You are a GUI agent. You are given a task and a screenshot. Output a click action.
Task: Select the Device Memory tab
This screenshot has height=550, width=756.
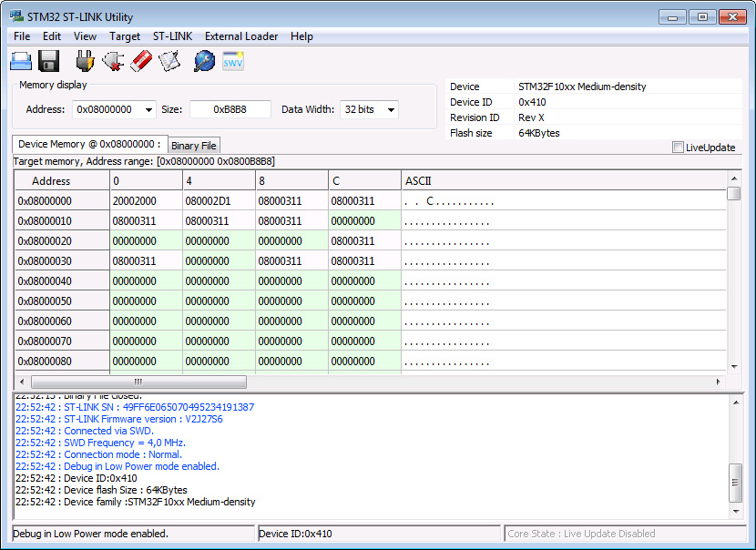89,144
